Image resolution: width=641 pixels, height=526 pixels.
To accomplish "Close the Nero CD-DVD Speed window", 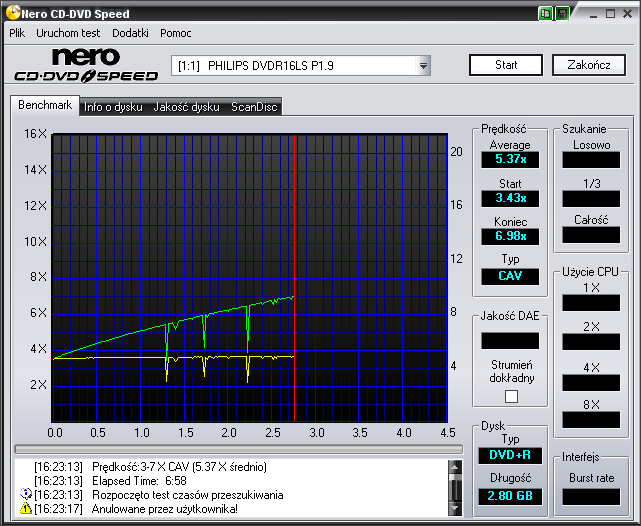I will pos(628,14).
